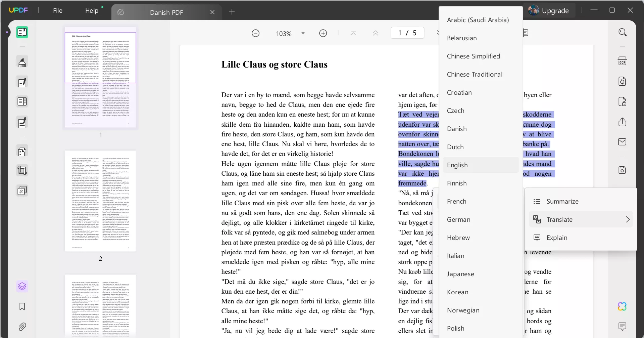Click the zoom in plus icon
Screen dimensions: 644x338
point(323,33)
